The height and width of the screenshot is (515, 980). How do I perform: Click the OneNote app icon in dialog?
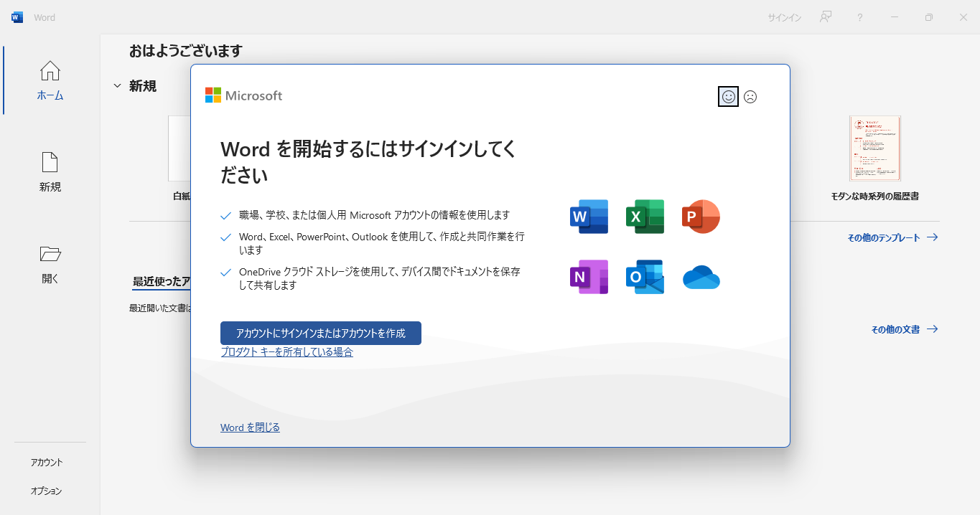[x=589, y=277]
